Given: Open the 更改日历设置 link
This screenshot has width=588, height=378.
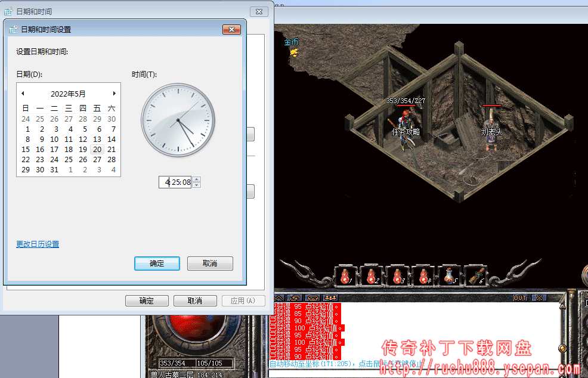Looking at the screenshot, I should click(x=38, y=244).
